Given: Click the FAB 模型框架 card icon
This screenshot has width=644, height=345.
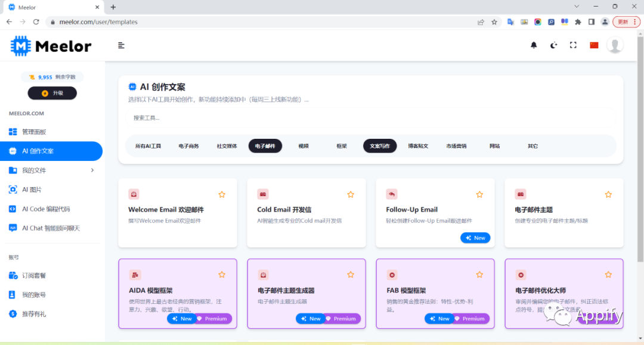Looking at the screenshot, I should [392, 275].
